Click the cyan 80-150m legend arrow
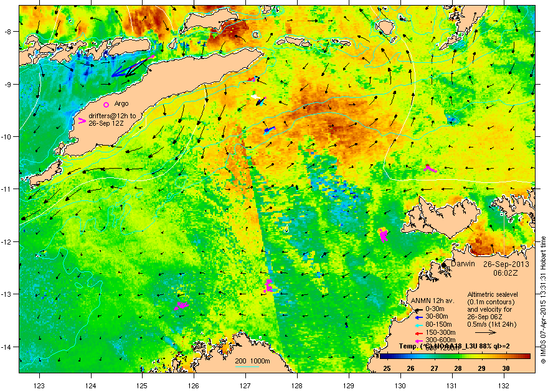Viewport: 548px width, 392px height. pos(418,325)
